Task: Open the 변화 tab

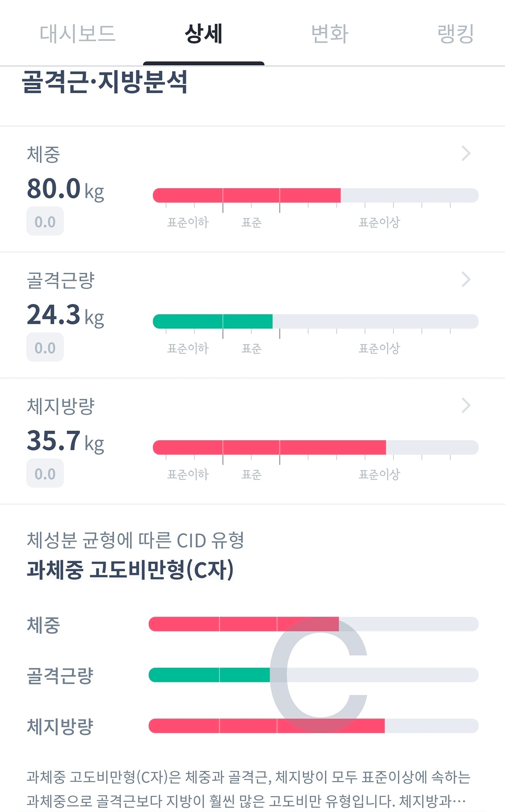Action: (x=330, y=34)
